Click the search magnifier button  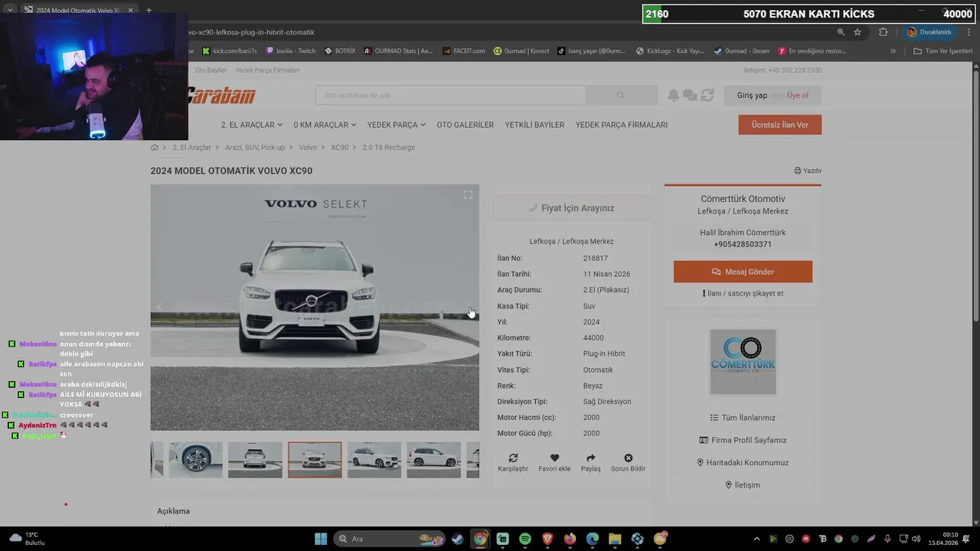[621, 95]
